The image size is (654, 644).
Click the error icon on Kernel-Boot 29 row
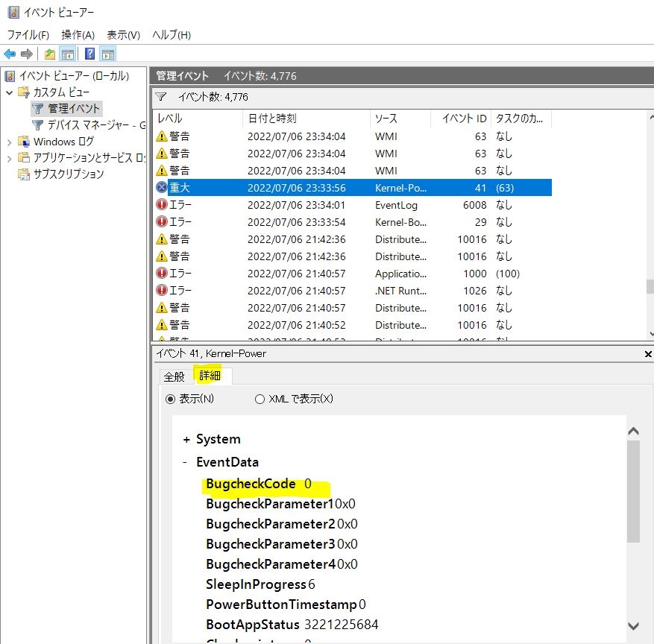tap(161, 222)
